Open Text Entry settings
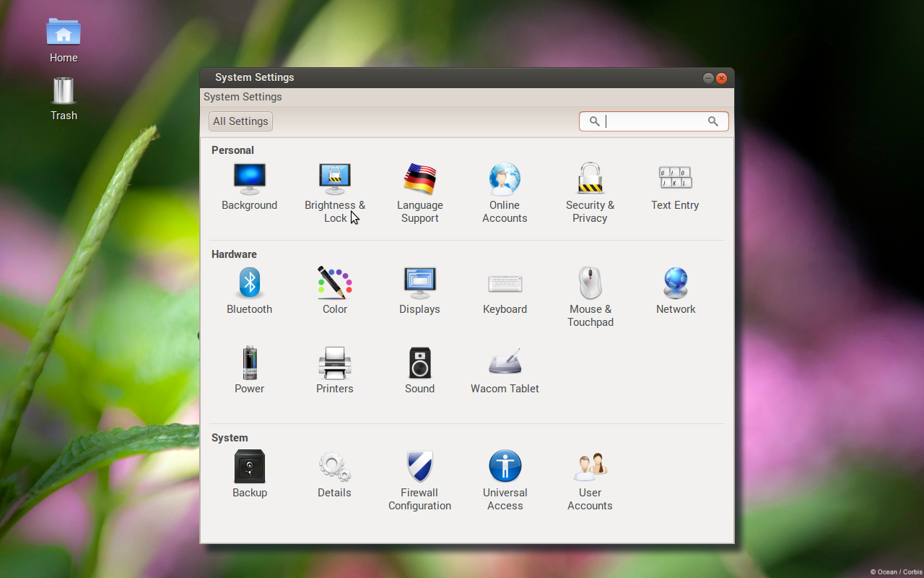924x578 pixels. click(x=675, y=179)
